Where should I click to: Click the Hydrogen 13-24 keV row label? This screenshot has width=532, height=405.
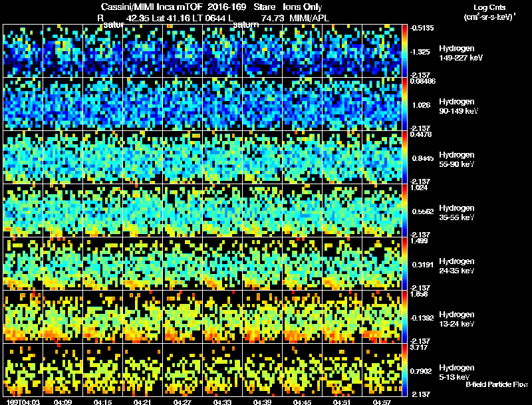point(457,319)
